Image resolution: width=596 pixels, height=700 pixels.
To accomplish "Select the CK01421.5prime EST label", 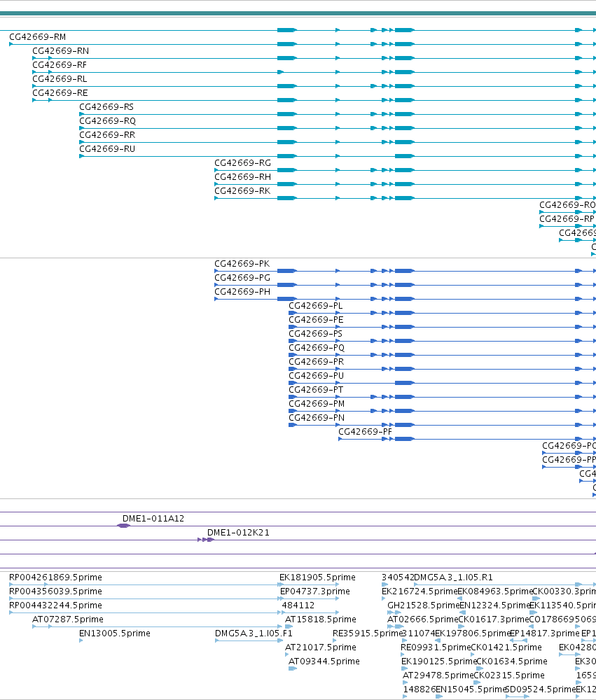I will (506, 647).
